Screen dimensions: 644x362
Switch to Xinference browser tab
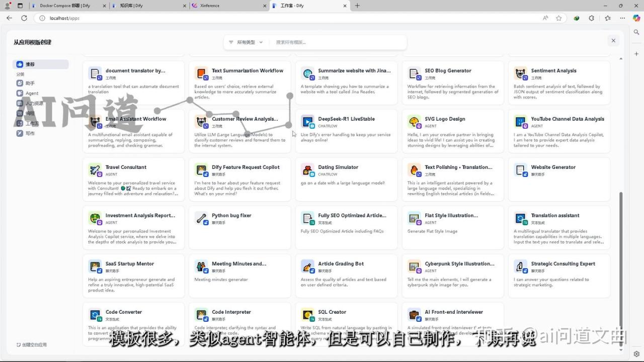point(230,6)
